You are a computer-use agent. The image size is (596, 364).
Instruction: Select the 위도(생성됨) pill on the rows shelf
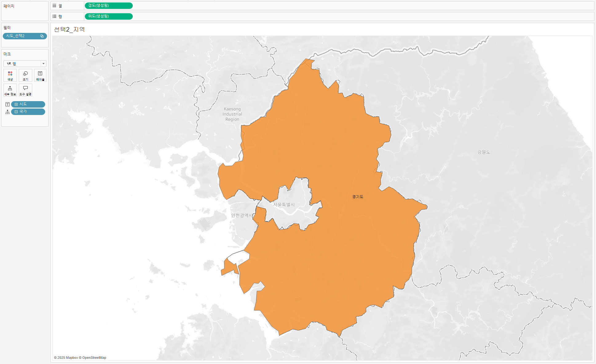(109, 16)
